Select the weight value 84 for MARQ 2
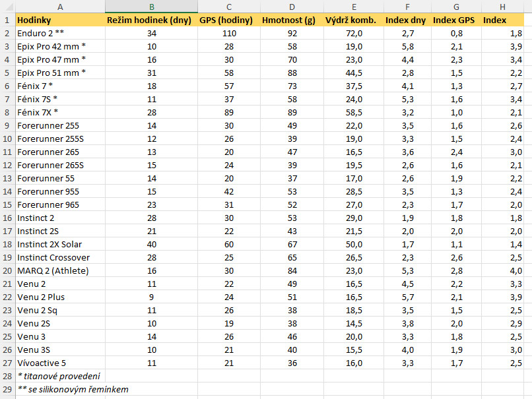 click(x=292, y=271)
